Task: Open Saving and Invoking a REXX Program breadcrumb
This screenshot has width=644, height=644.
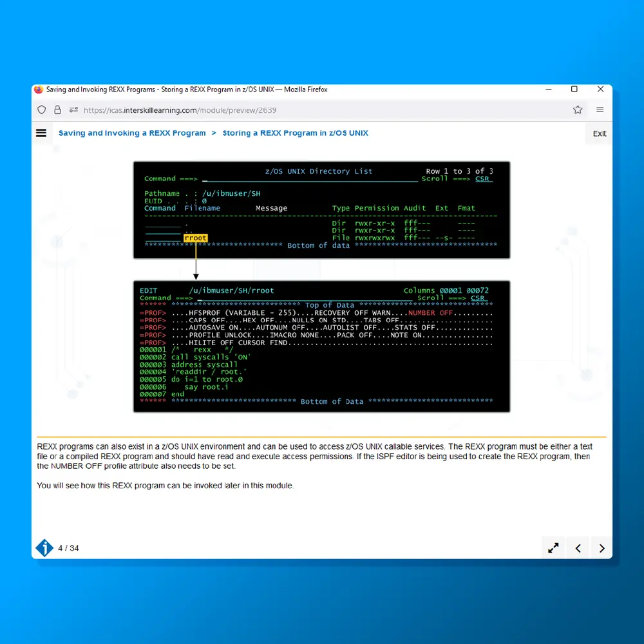Action: coord(132,133)
